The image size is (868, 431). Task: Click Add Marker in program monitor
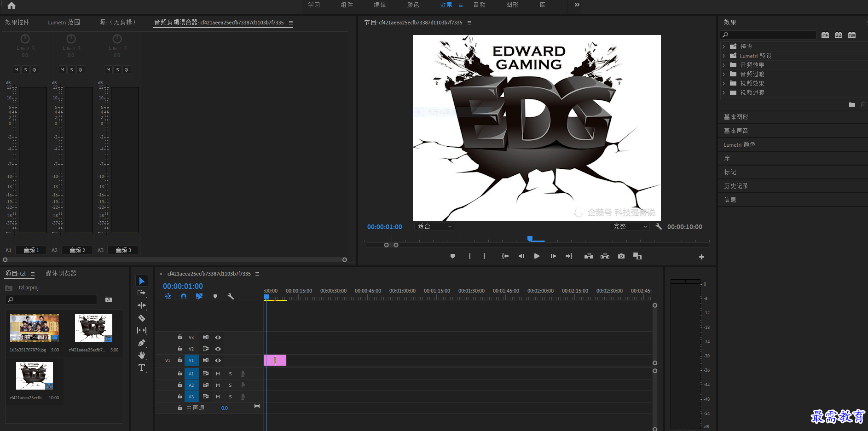click(x=452, y=256)
